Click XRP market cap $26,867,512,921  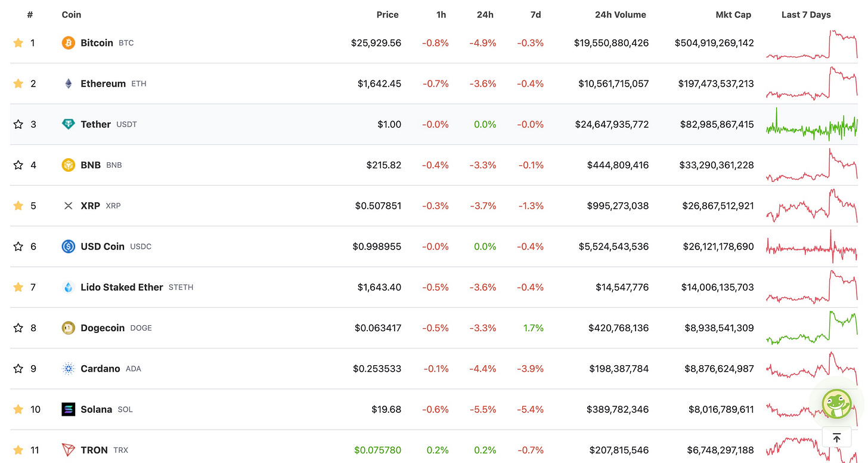pyautogui.click(x=718, y=206)
